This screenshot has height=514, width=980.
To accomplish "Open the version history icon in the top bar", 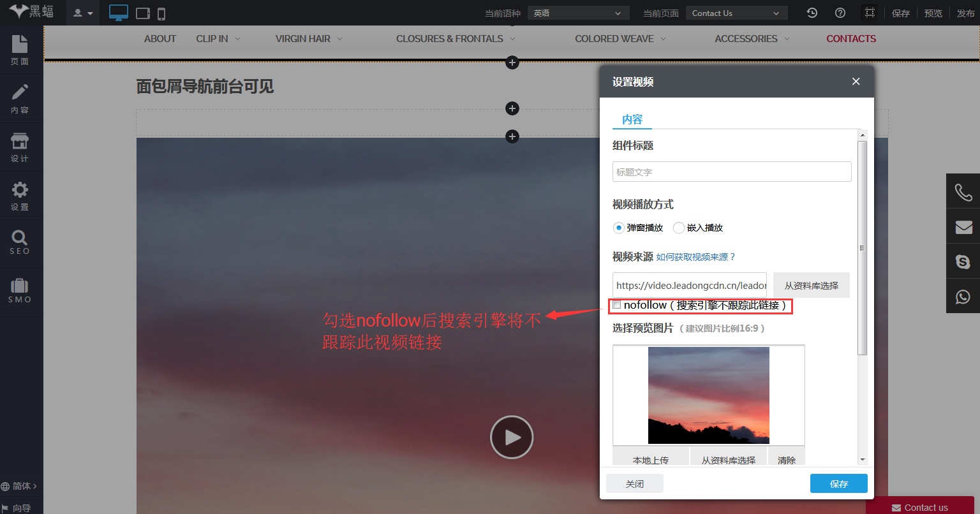I will [x=812, y=12].
